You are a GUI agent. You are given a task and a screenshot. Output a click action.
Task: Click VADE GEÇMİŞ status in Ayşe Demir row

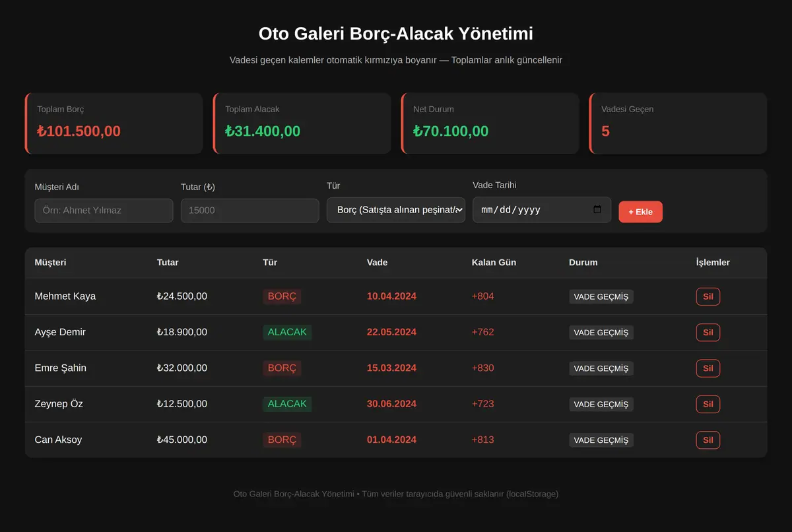[x=601, y=333]
